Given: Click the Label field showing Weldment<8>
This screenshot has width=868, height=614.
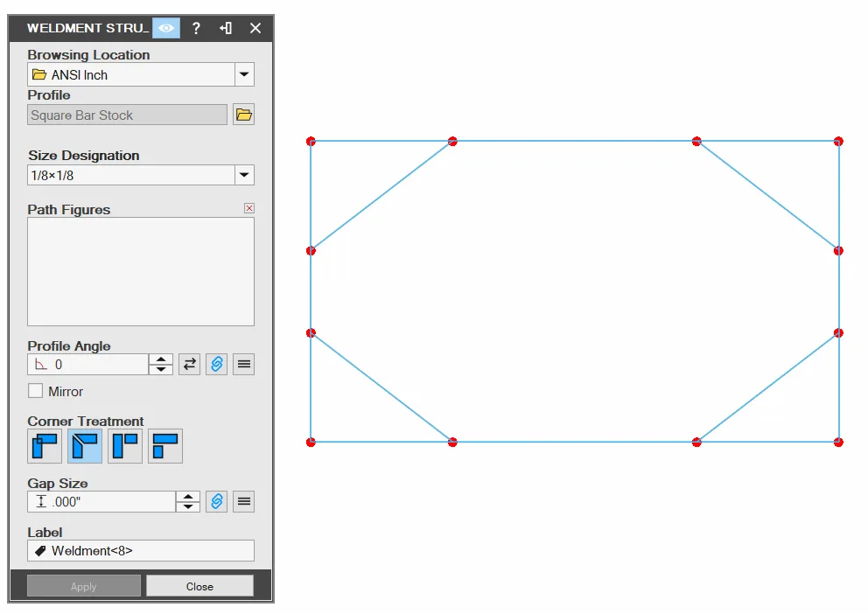Looking at the screenshot, I should [141, 551].
